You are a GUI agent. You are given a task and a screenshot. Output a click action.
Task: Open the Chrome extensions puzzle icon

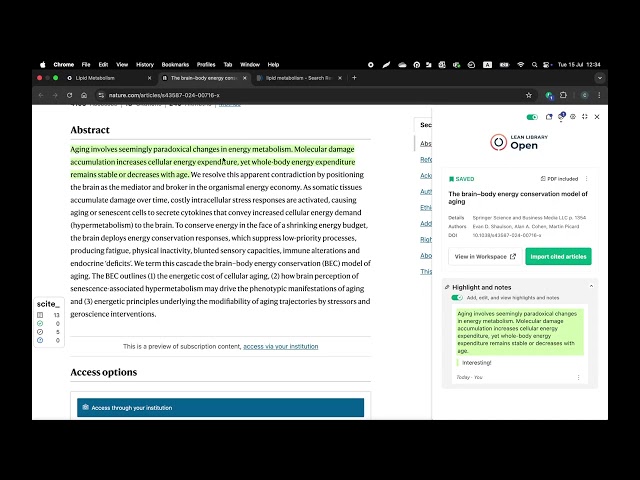tap(564, 95)
